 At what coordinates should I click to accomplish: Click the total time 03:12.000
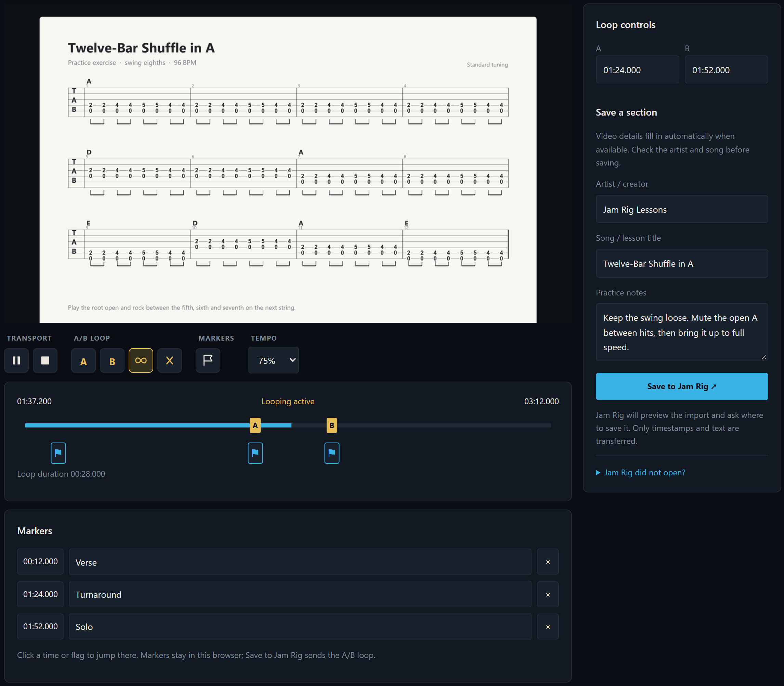(x=541, y=401)
